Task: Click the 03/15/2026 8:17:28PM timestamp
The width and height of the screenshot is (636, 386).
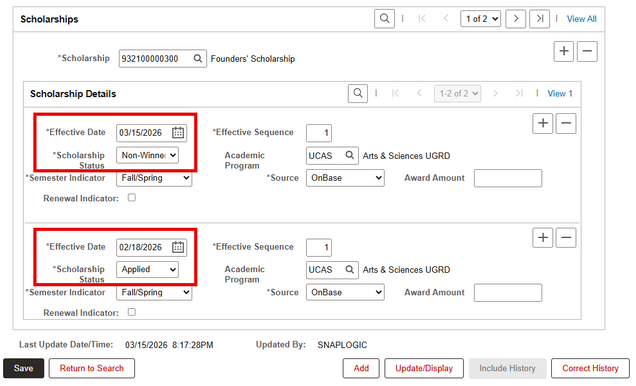Action: tap(169, 345)
